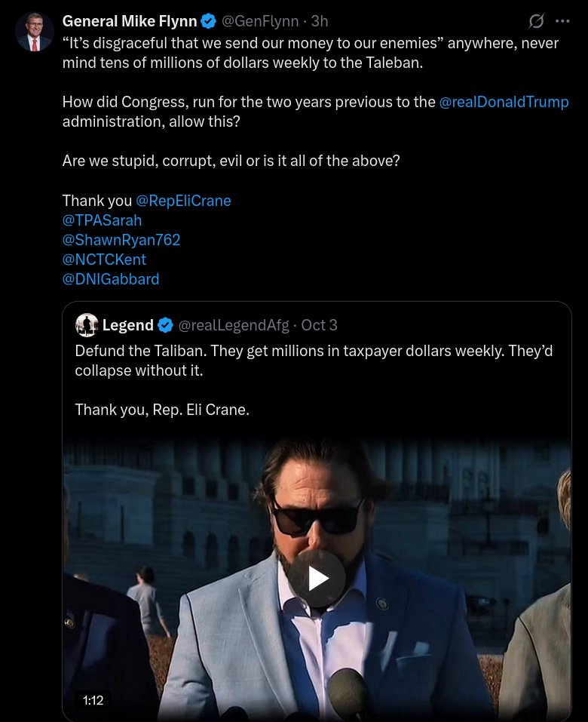Image resolution: width=588 pixels, height=722 pixels.
Task: Click the General Mike Flynn display name
Action: (130, 21)
